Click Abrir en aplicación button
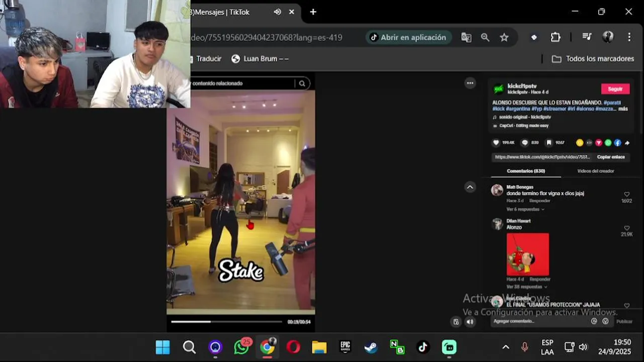This screenshot has height=362, width=644. point(408,37)
